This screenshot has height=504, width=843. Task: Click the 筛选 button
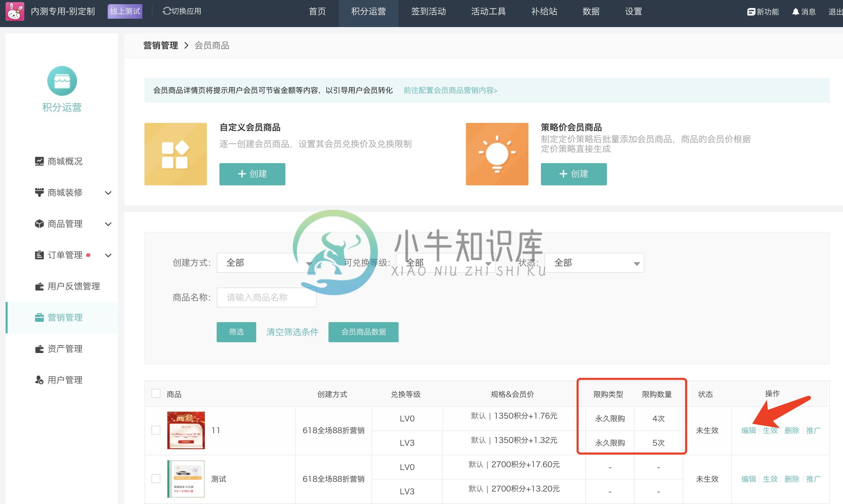(x=236, y=332)
